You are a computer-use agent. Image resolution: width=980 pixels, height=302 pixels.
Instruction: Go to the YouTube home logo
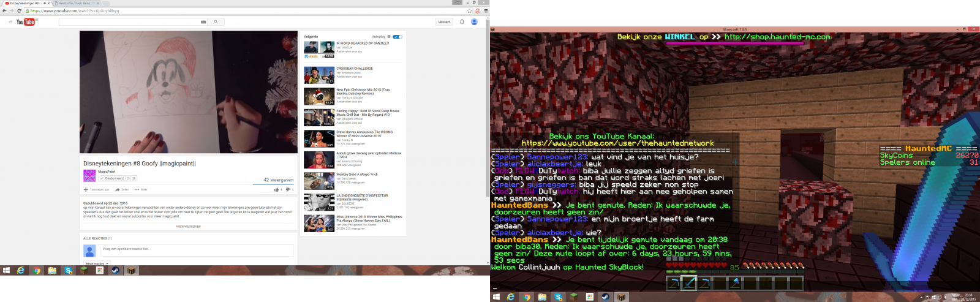tap(26, 22)
